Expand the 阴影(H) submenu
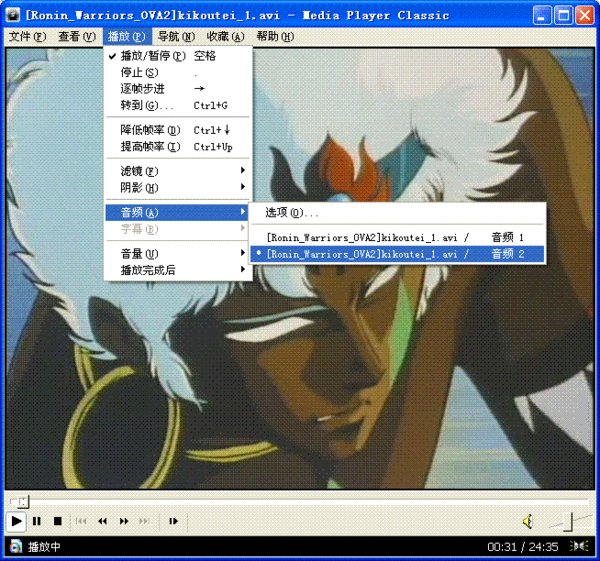The image size is (600, 561). tap(178, 188)
